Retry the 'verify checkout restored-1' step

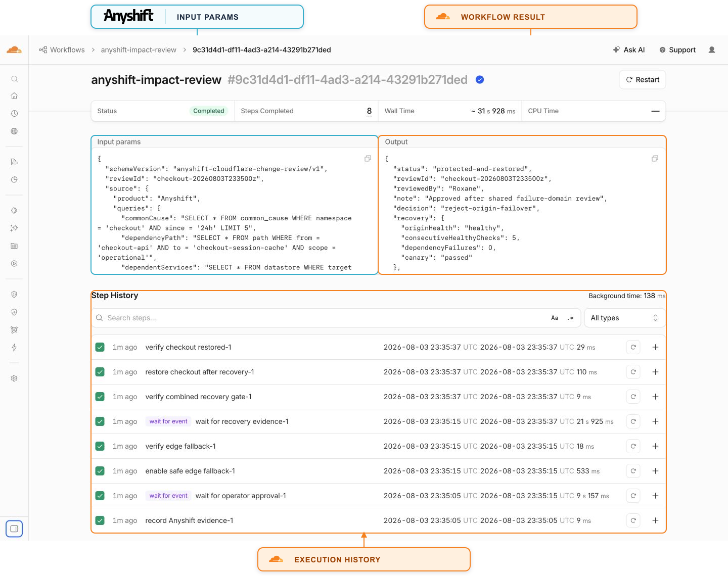pos(633,347)
